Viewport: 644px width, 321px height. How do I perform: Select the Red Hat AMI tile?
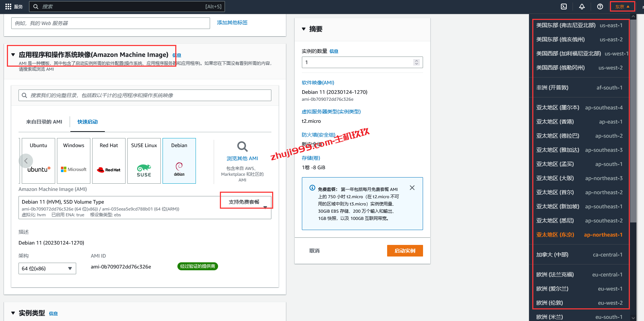coord(109,161)
